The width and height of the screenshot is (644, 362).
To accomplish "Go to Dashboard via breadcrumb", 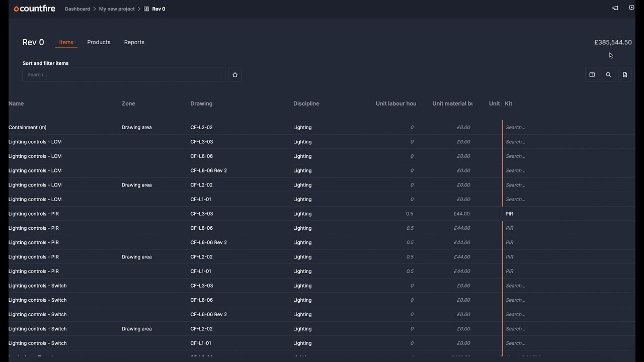I will click(77, 9).
